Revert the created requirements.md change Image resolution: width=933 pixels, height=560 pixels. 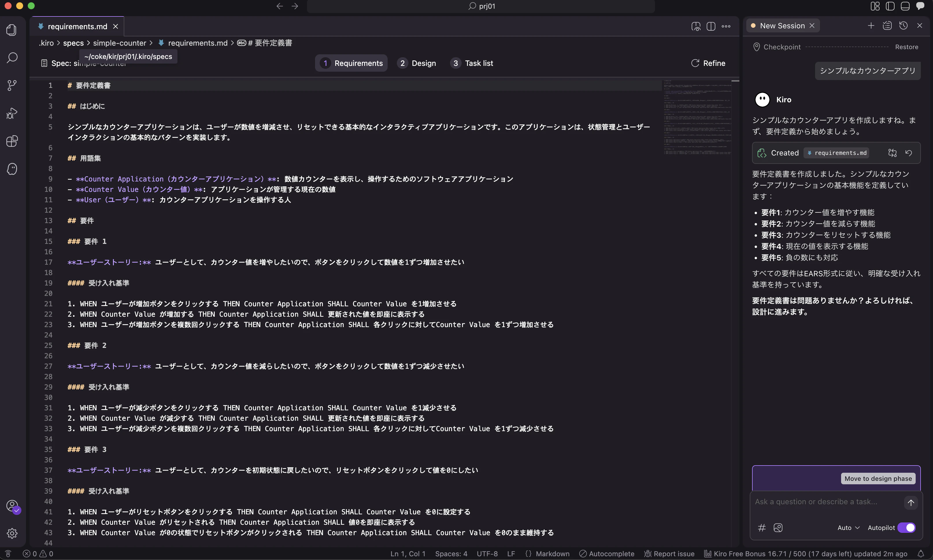coord(908,153)
